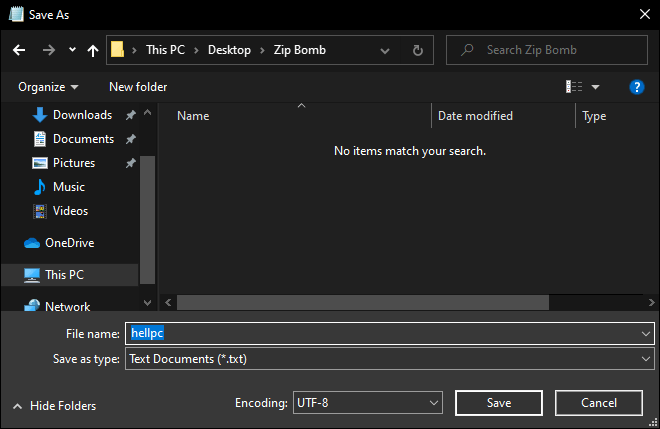
Task: Click the This PC monitor icon
Action: pos(32,275)
